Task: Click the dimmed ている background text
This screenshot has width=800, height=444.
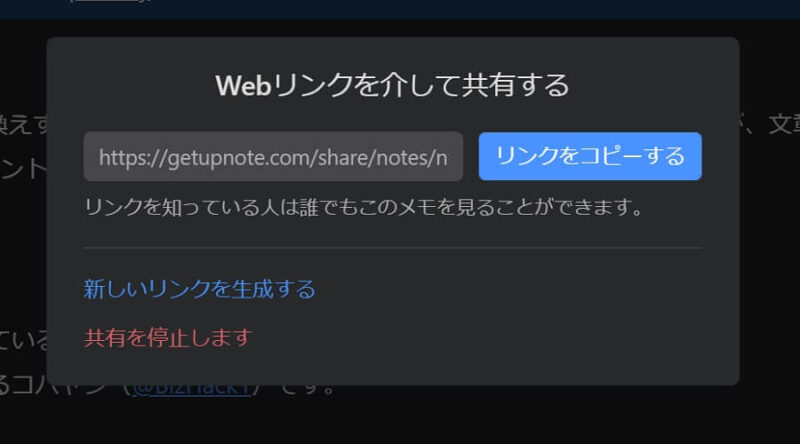Action: pyautogui.click(x=24, y=340)
